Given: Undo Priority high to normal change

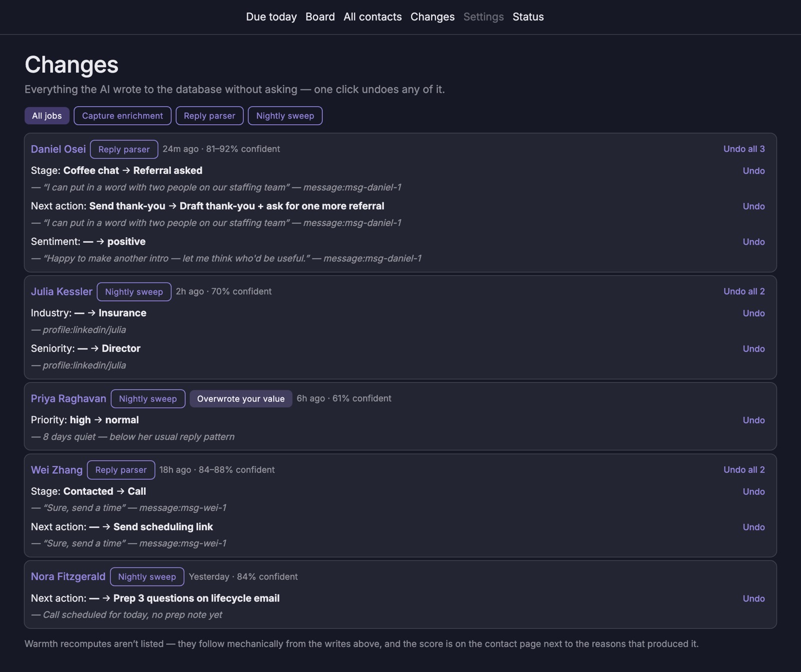Looking at the screenshot, I should 753,420.
